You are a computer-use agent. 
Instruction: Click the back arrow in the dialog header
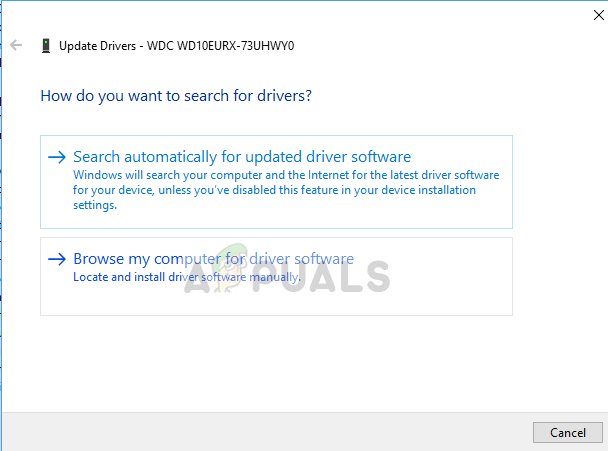16,45
